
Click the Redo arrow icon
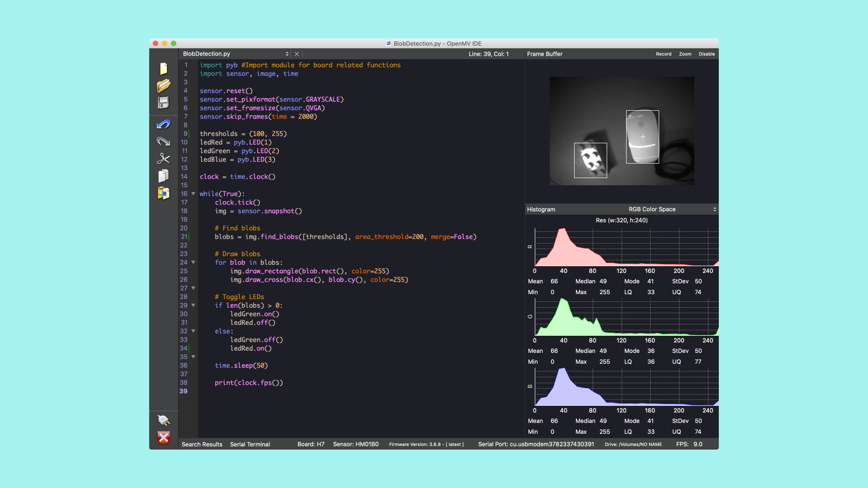coord(163,141)
